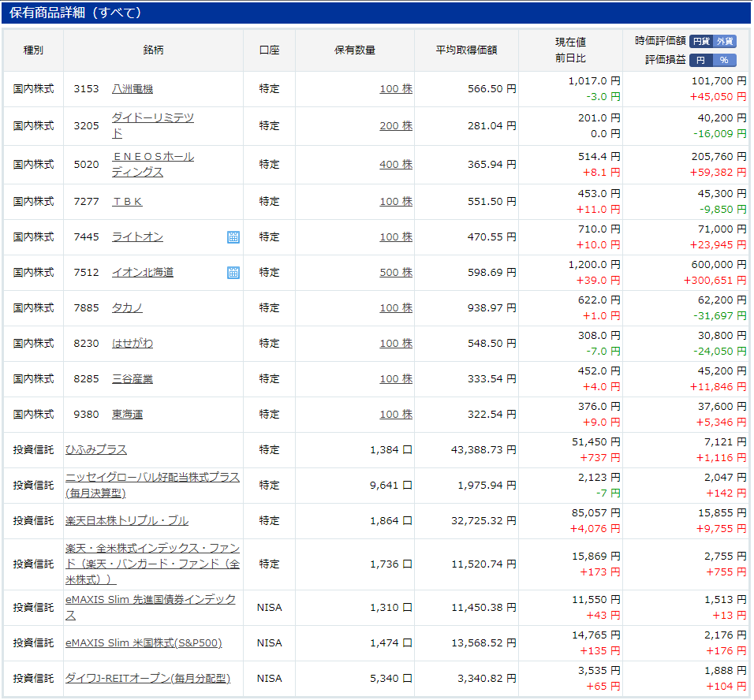Open ひふみプラス fund page
754x700 pixels.
(96, 449)
